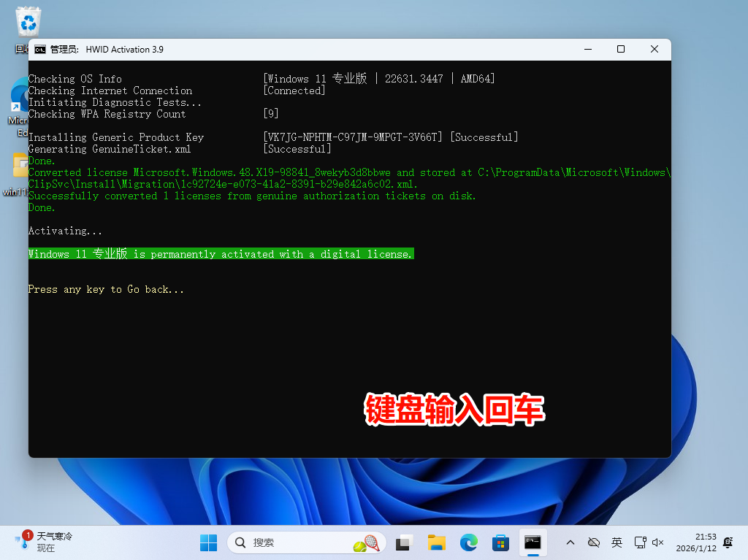Launch Microsoft Edge from the taskbar
This screenshot has width=748, height=560.
(468, 542)
